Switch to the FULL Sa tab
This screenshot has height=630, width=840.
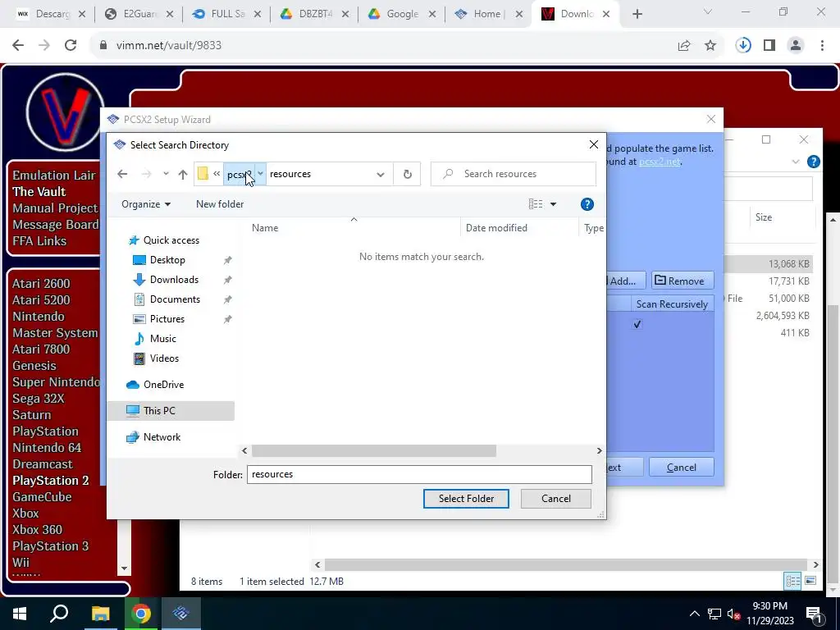(227, 14)
